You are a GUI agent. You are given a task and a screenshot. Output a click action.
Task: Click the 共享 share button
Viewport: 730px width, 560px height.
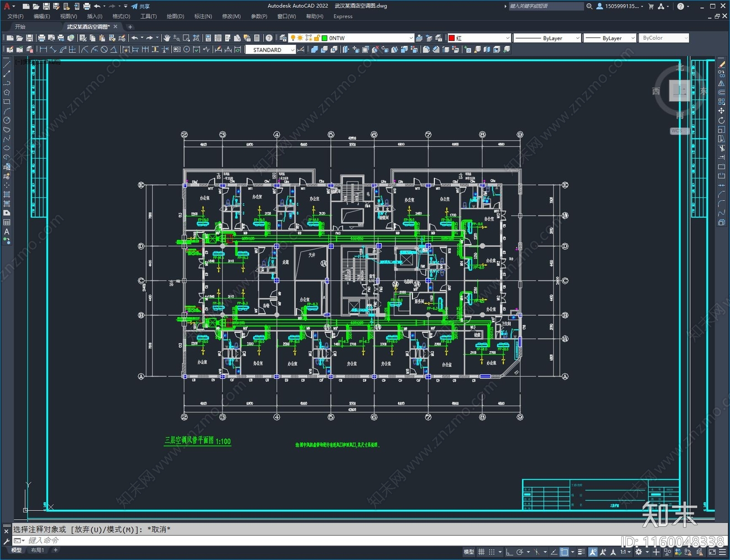141,6
